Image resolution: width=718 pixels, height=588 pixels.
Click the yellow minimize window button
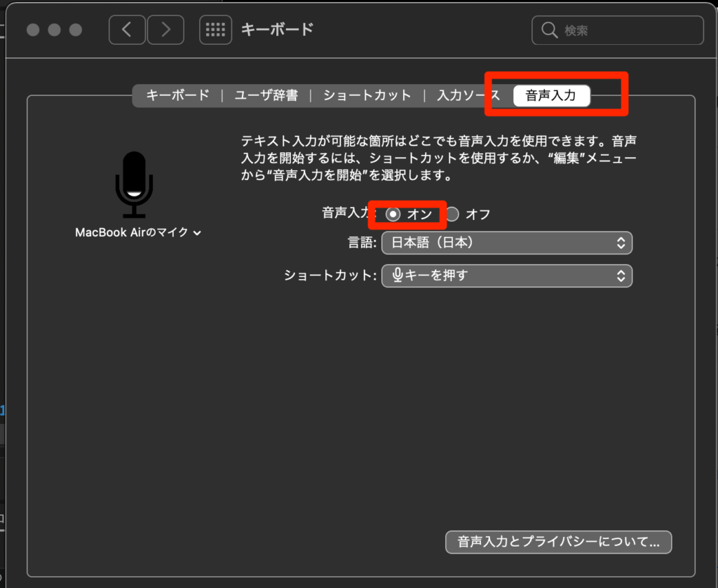coord(54,30)
